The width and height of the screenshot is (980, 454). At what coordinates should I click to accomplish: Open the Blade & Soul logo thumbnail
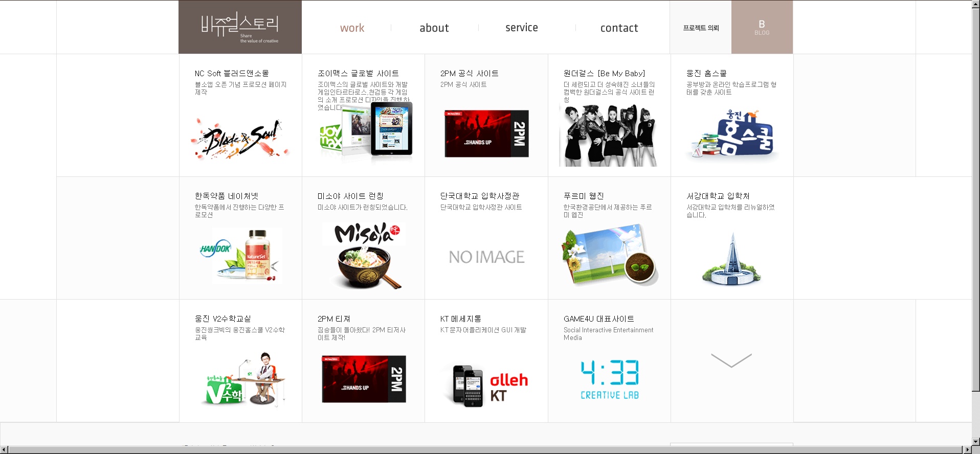pyautogui.click(x=240, y=139)
